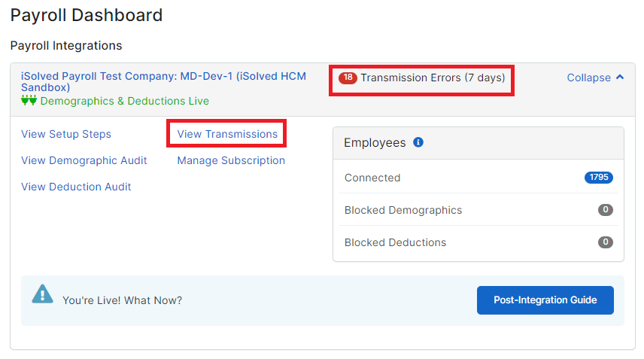Screen dimensions: 644x359
Task: Click Demographics & Deductions Live status
Action: [x=124, y=101]
